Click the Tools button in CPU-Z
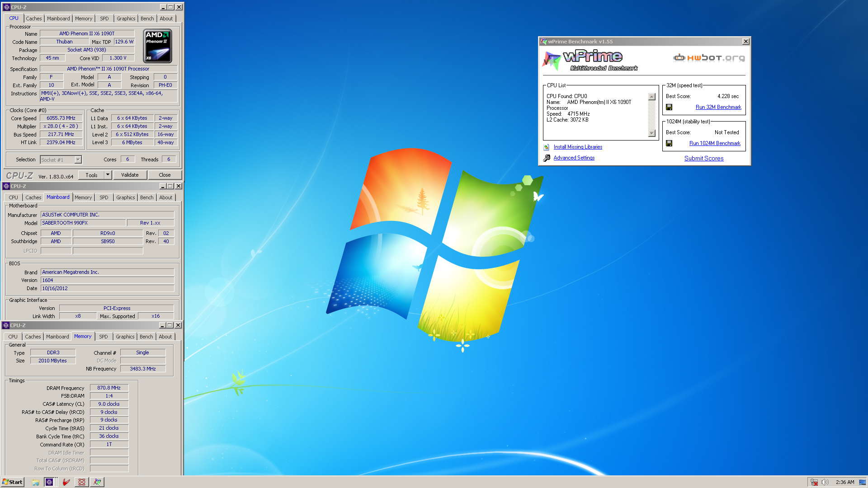 click(92, 175)
